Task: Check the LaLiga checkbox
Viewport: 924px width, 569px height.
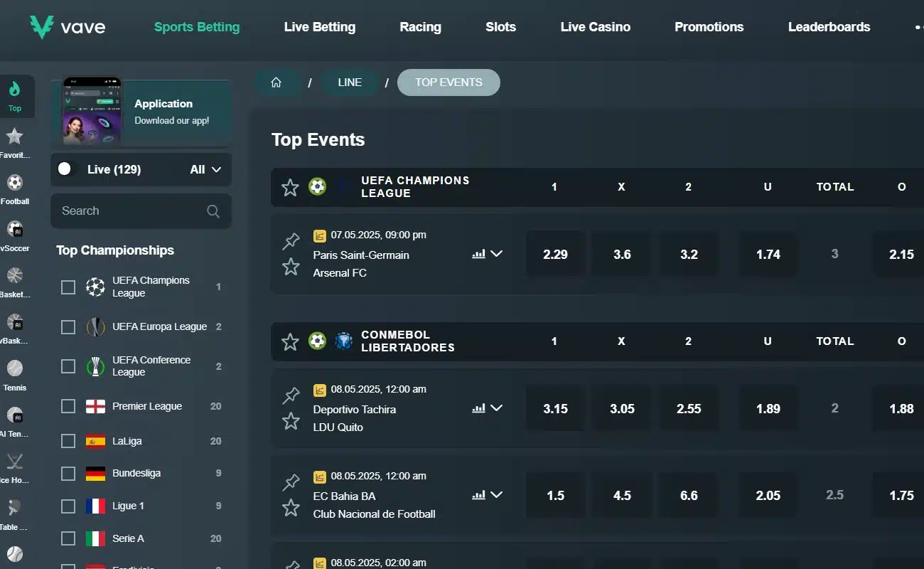Action: click(68, 441)
